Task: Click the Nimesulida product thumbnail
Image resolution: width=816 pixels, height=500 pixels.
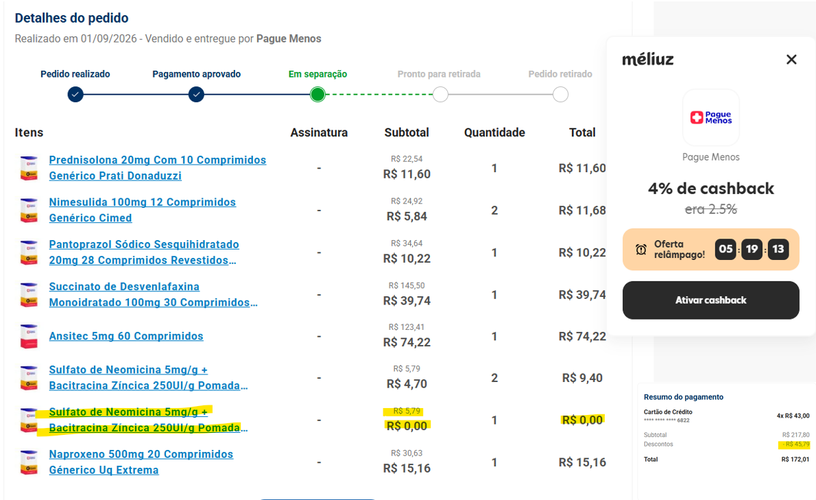Action: point(29,210)
